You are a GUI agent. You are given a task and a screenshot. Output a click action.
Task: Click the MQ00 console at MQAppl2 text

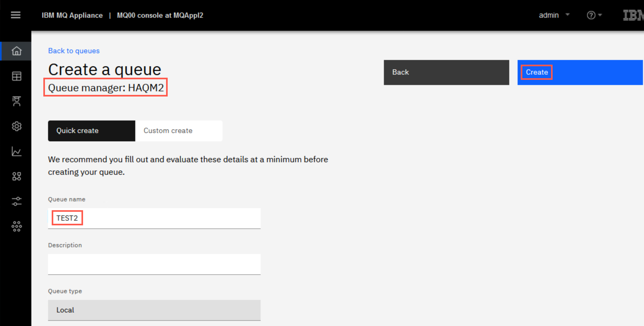[x=160, y=15]
